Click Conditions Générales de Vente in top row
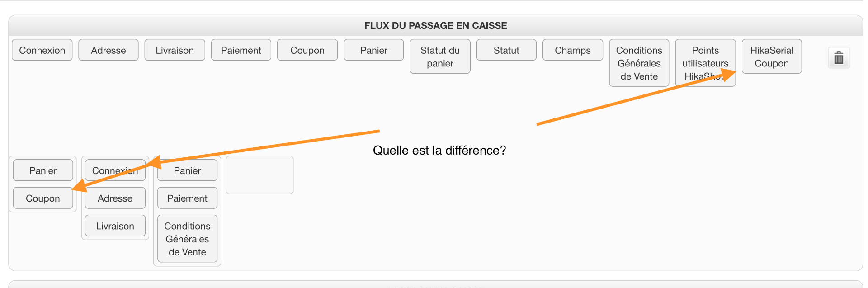868x288 pixels. 639,63
